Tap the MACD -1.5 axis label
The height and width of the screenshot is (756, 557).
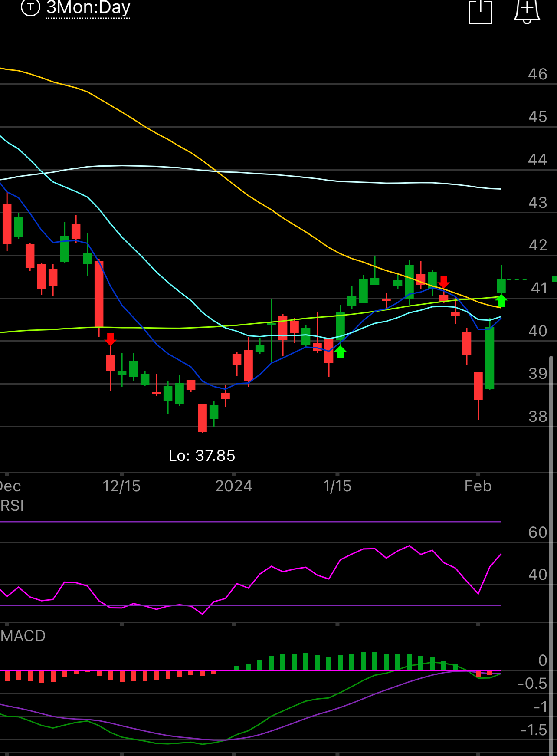click(x=534, y=730)
